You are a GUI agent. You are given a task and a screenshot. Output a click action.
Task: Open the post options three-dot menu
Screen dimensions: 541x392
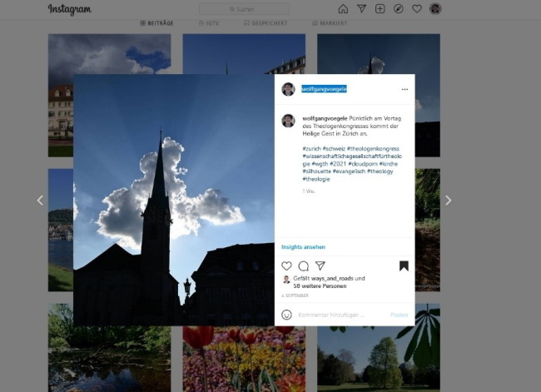pyautogui.click(x=405, y=89)
